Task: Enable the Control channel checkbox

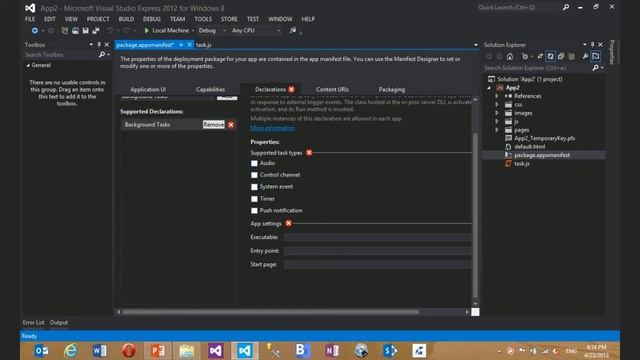Action: 254,175
